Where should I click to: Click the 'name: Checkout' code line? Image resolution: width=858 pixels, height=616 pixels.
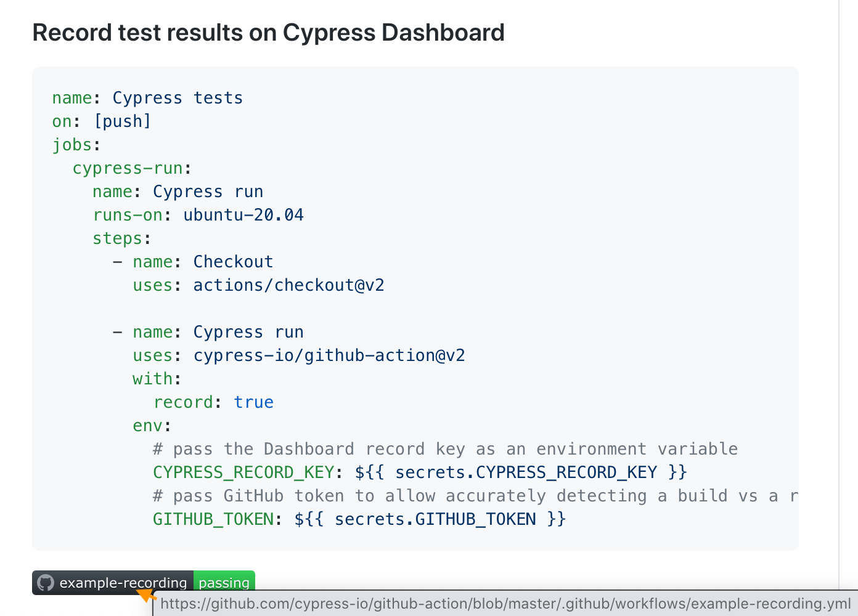193,262
